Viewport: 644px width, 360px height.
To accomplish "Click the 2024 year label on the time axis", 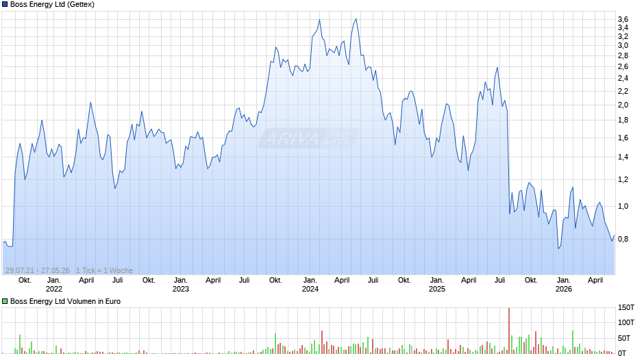I will click(310, 289).
